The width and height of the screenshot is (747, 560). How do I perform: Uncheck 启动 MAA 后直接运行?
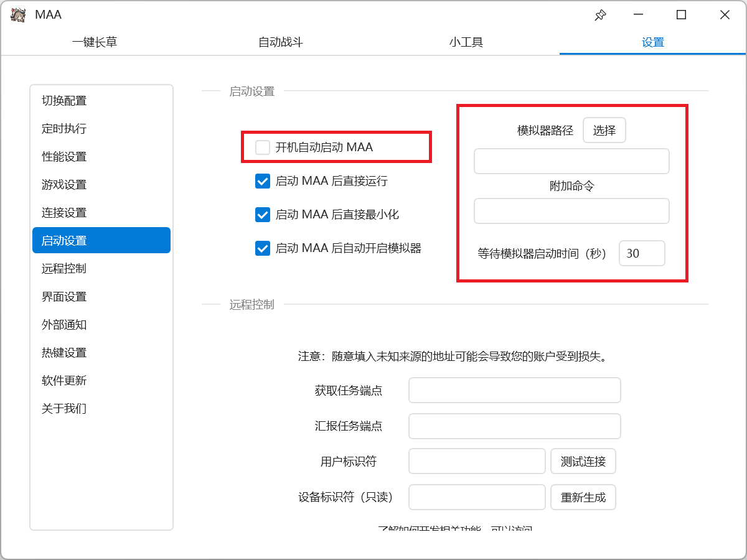click(263, 181)
